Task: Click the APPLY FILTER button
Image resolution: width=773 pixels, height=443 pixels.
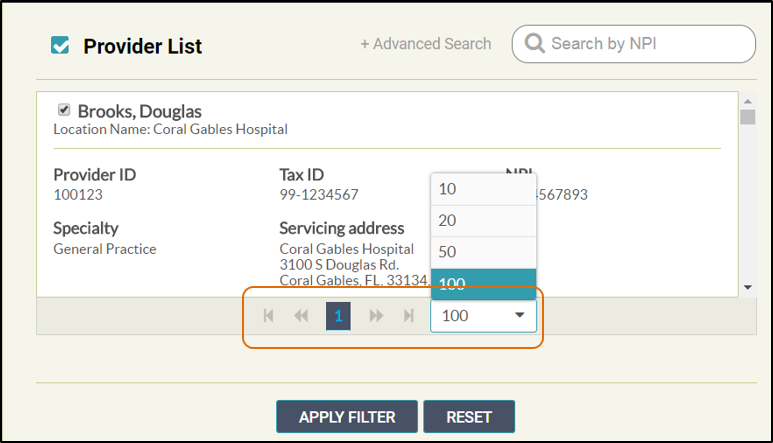Action: tap(346, 417)
